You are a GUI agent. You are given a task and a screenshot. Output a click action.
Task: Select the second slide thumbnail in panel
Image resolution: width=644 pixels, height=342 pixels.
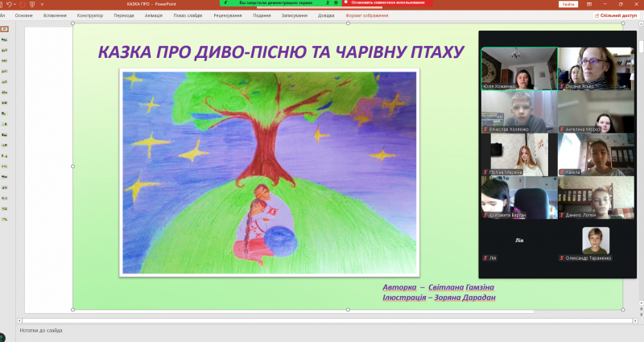[5, 39]
